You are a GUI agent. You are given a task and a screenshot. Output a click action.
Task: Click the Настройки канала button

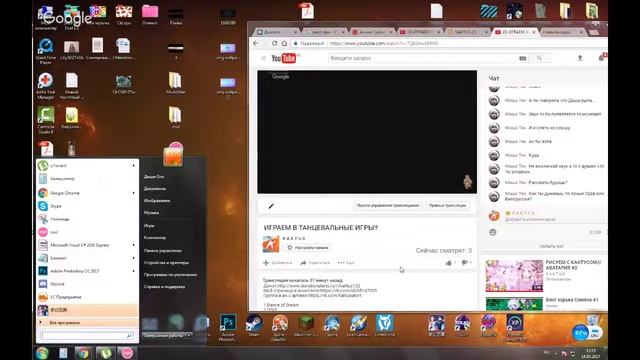(x=308, y=248)
